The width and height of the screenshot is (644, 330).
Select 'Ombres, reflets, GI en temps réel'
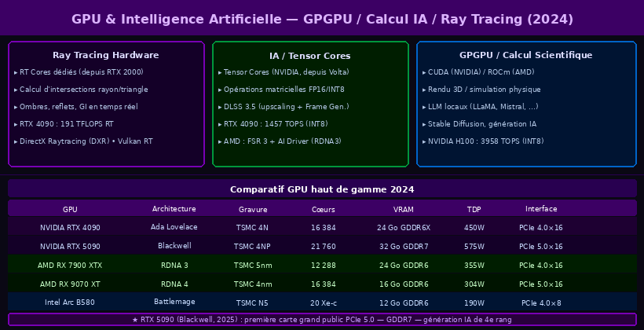coord(79,107)
